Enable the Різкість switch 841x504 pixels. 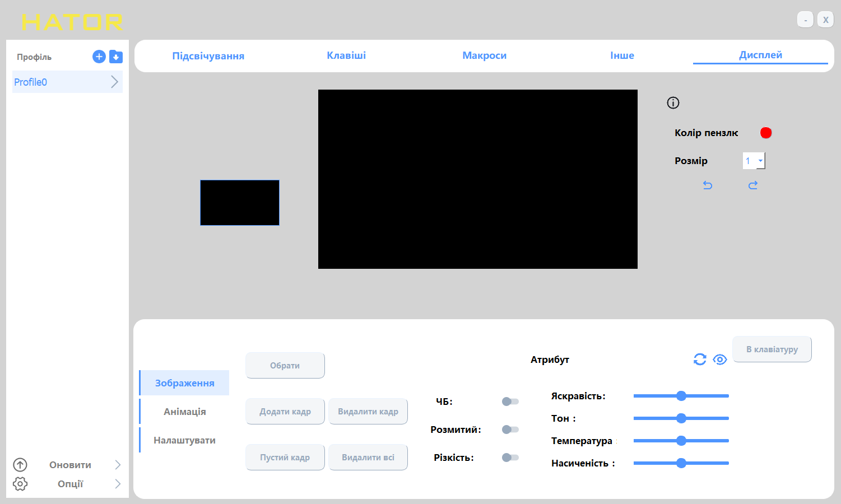510,458
